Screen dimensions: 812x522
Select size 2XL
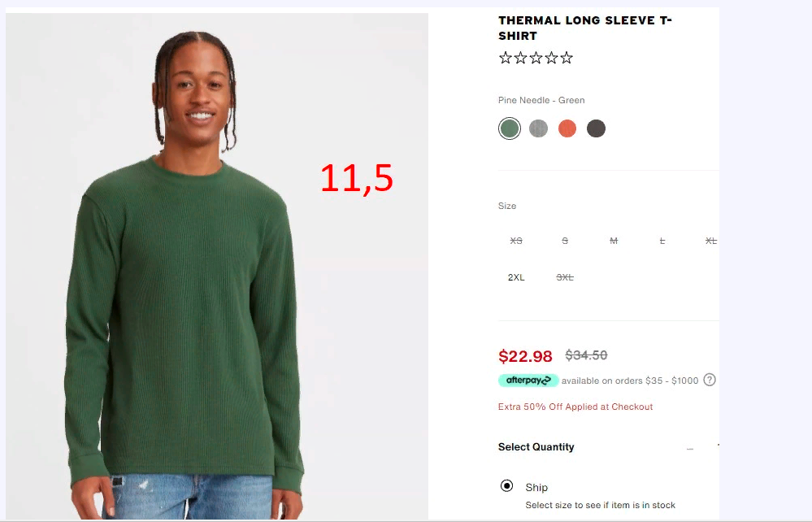click(x=516, y=277)
